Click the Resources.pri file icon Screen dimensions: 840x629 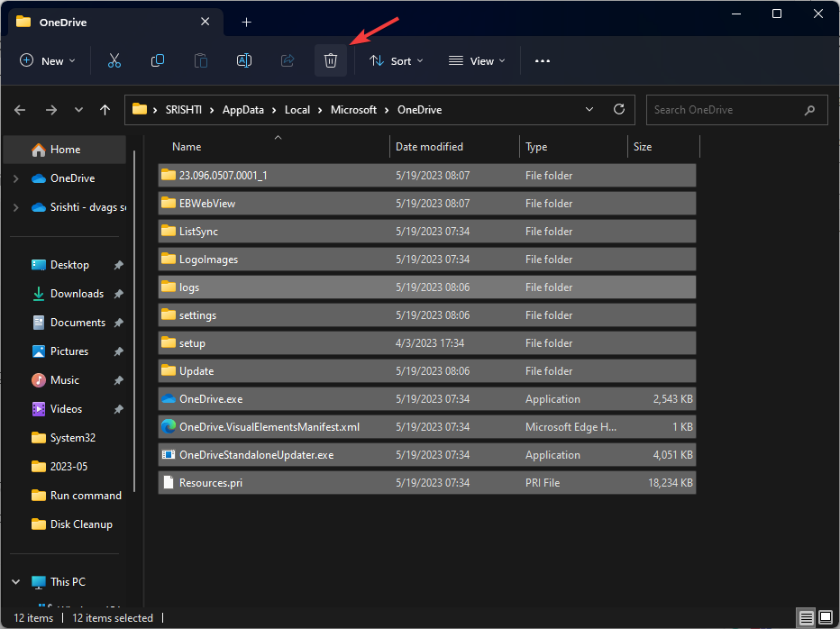click(169, 482)
